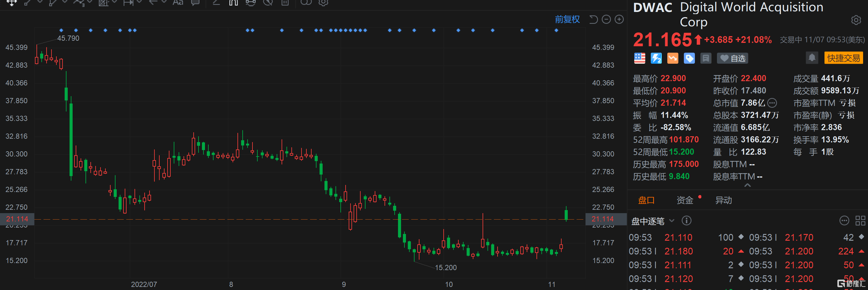Open chart settings gear in drawing toolbar
The width and height of the screenshot is (868, 290).
324,2
